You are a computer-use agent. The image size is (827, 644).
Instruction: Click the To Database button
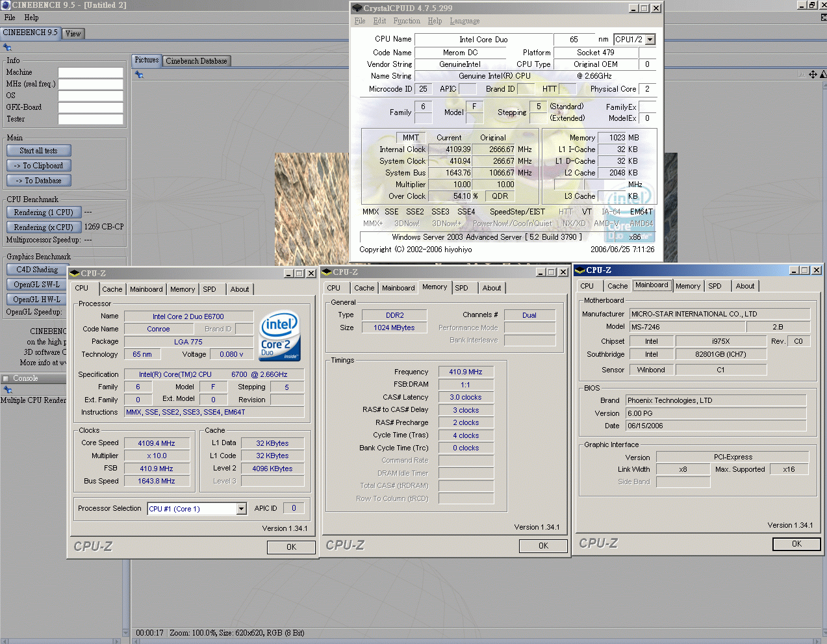pyautogui.click(x=38, y=181)
